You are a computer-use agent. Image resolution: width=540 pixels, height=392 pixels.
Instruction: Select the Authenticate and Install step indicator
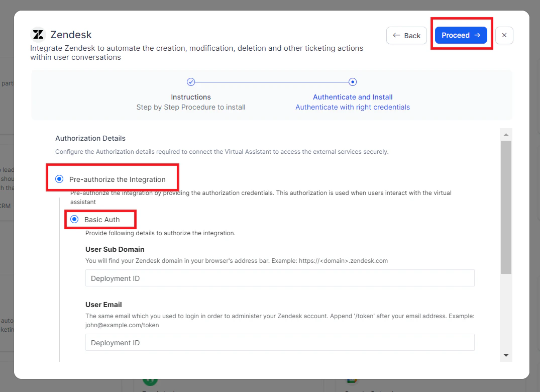353,81
